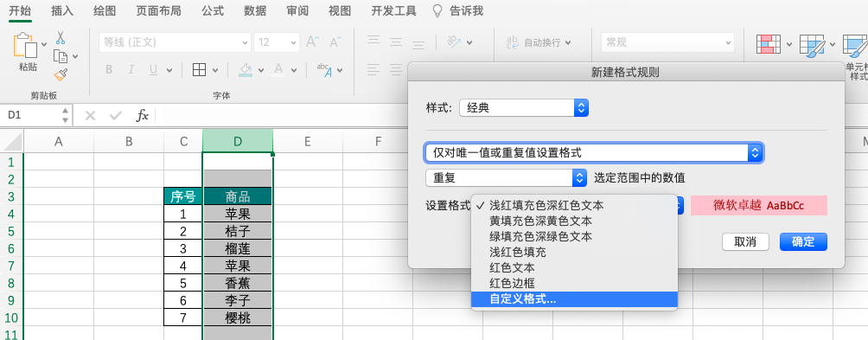Toggle Italic formatting
Screen dimensions: 868x340
[131, 70]
